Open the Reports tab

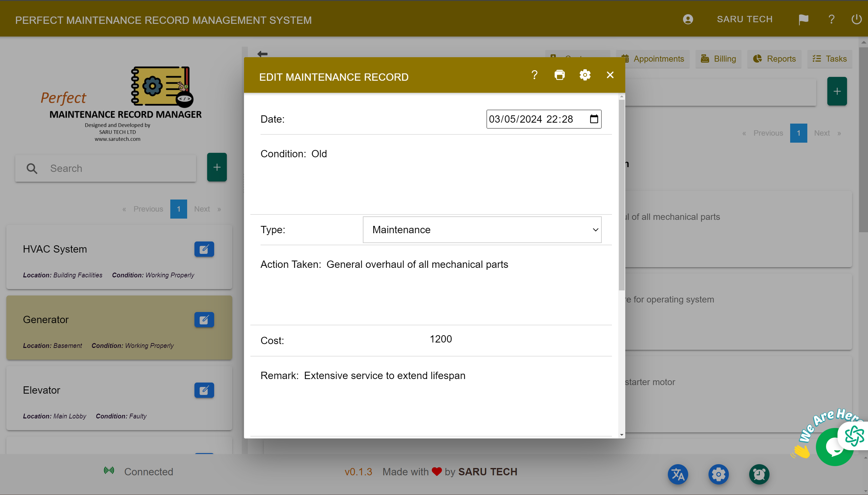click(x=774, y=59)
